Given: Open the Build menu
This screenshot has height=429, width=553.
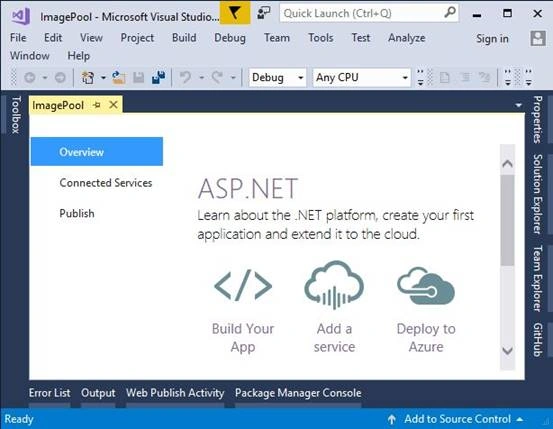Looking at the screenshot, I should 184,38.
